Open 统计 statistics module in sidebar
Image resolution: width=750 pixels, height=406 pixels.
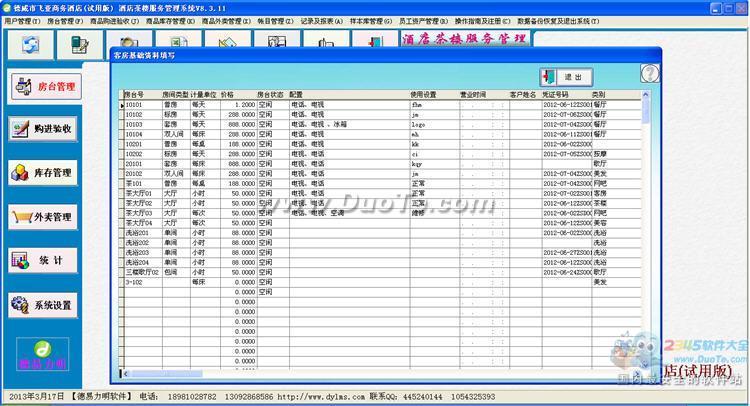point(47,261)
